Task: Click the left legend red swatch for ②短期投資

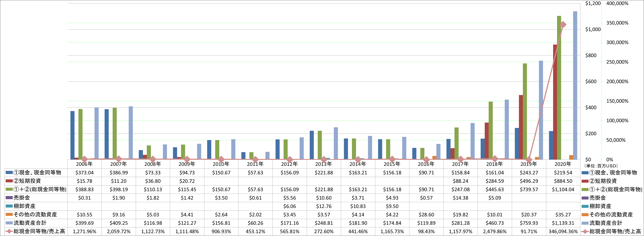Action: [x=9, y=181]
